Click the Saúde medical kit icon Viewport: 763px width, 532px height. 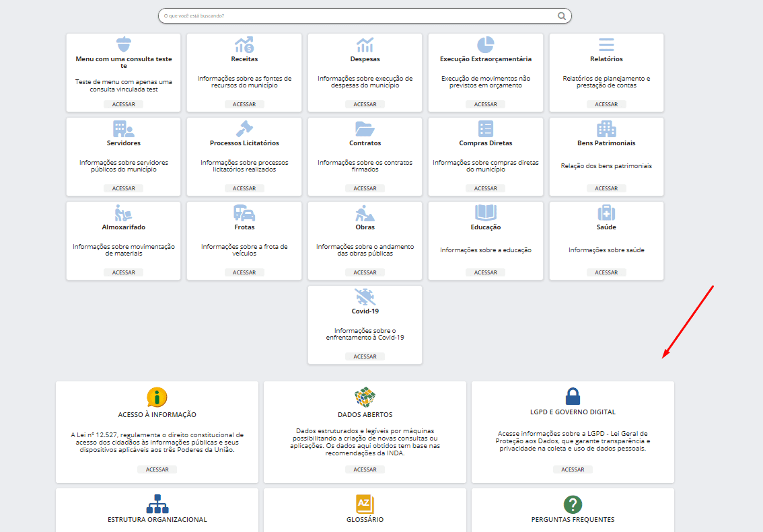(x=606, y=213)
